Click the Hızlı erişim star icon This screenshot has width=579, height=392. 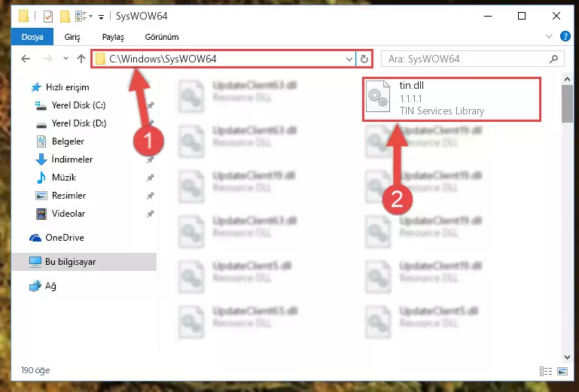(36, 87)
